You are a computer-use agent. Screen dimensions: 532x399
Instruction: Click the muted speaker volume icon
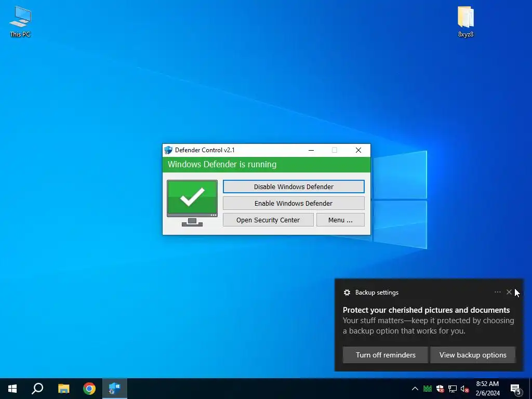click(465, 389)
